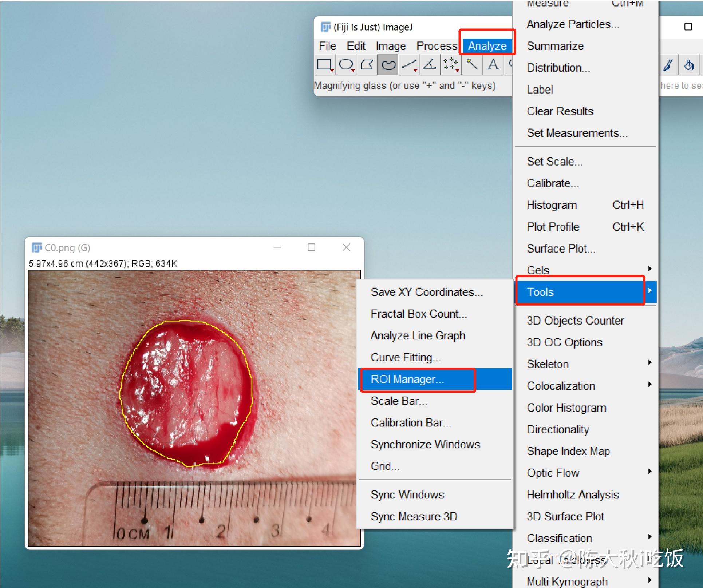Select the Straight Line tool

click(x=409, y=65)
